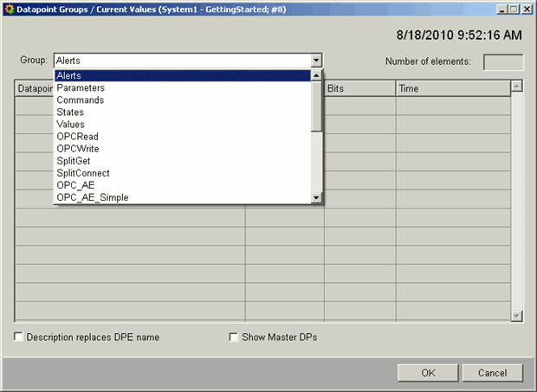Select SplitConnect group entry

click(x=83, y=173)
